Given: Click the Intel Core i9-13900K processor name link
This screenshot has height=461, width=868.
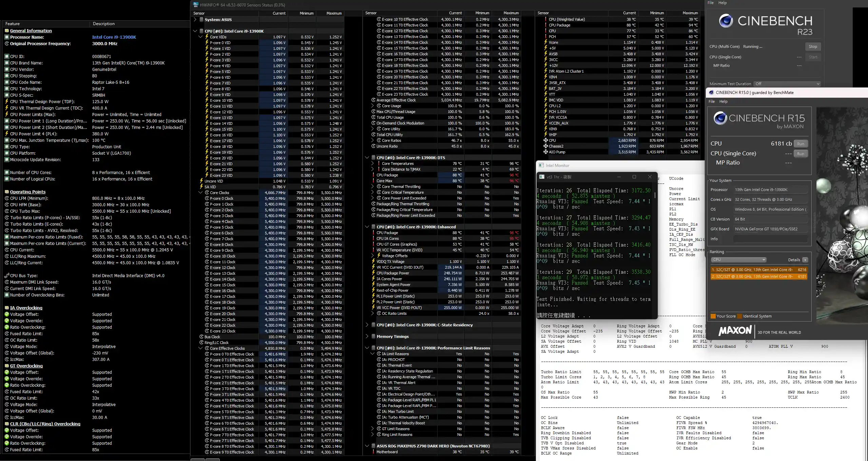Looking at the screenshot, I should click(x=114, y=37).
